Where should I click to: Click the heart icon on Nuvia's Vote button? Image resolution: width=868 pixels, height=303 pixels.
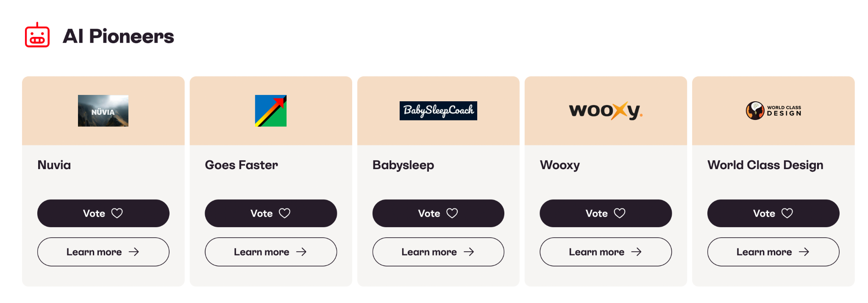coord(117,213)
